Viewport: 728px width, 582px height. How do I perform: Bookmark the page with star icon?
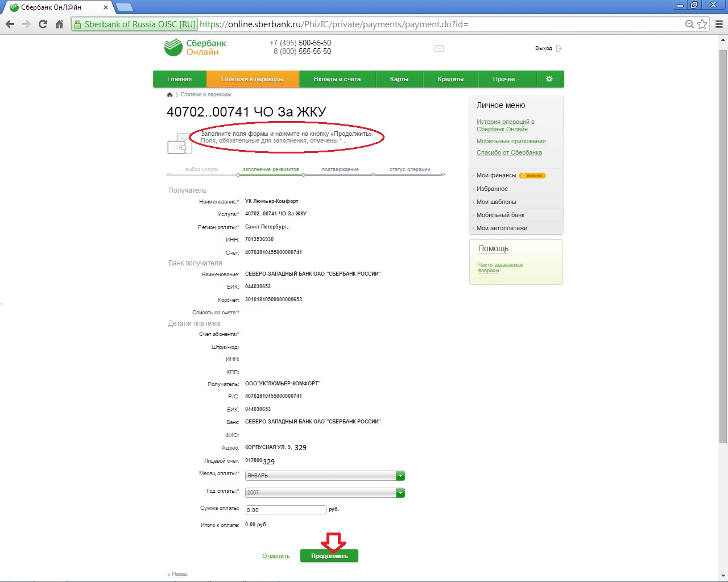(702, 24)
